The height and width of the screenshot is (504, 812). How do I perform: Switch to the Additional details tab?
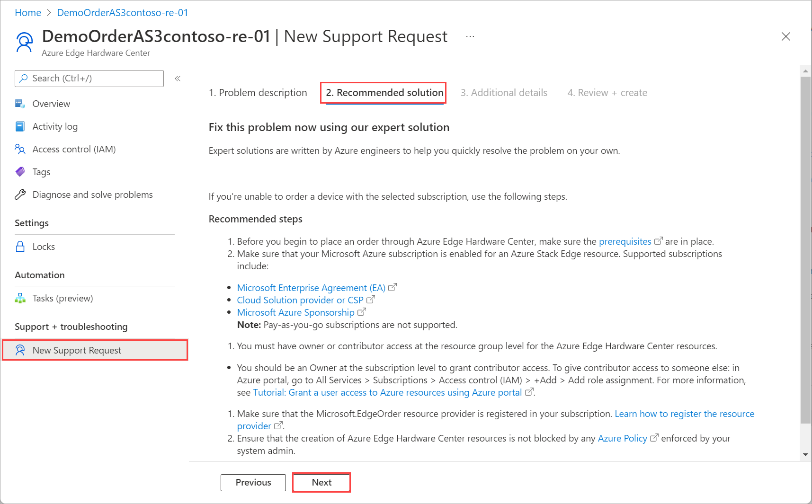504,92
